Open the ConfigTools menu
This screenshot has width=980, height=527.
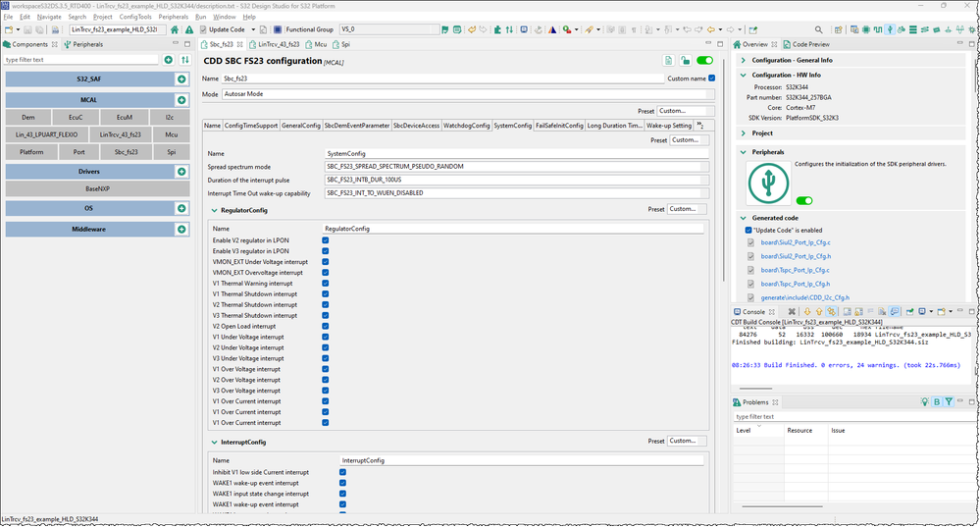tap(135, 17)
